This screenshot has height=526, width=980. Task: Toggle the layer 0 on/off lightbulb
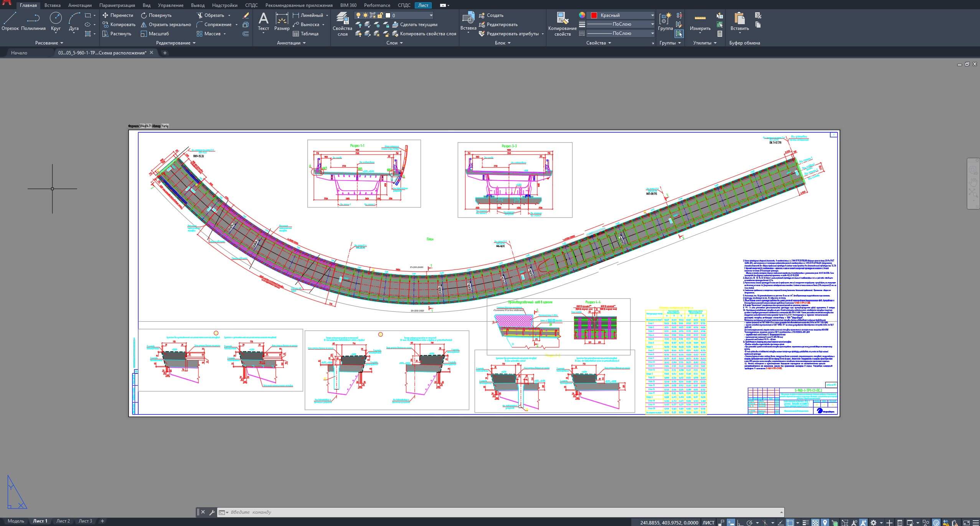click(x=358, y=15)
